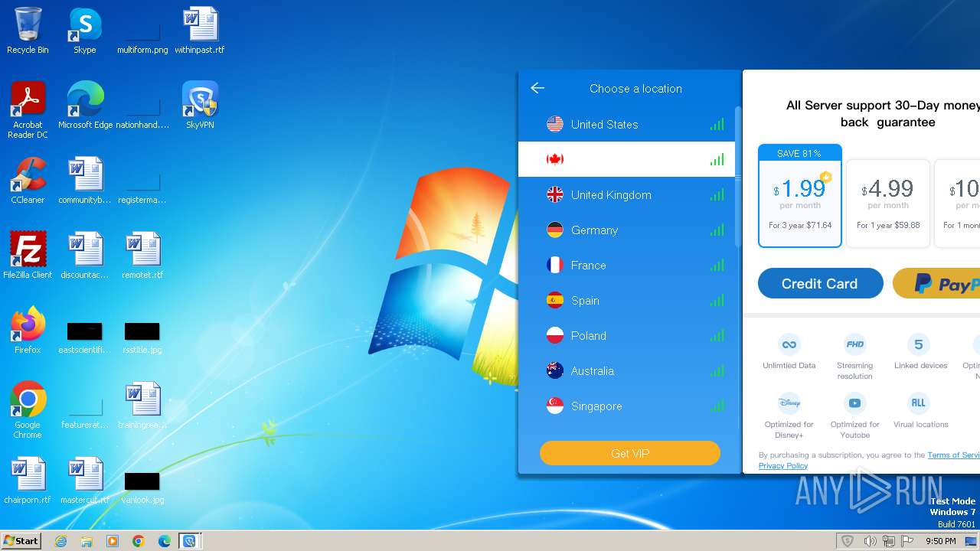
Task: Go back using the arrow in SkyVPN
Action: (537, 88)
